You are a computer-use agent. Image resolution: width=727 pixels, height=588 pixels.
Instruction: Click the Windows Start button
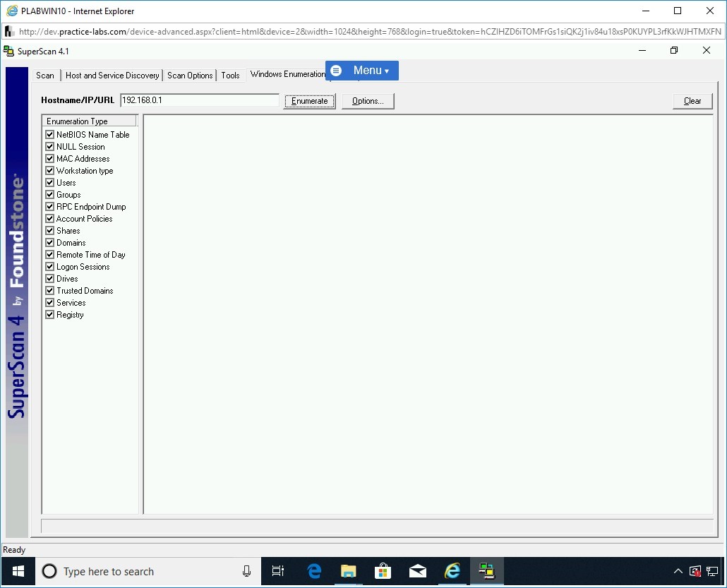18,571
